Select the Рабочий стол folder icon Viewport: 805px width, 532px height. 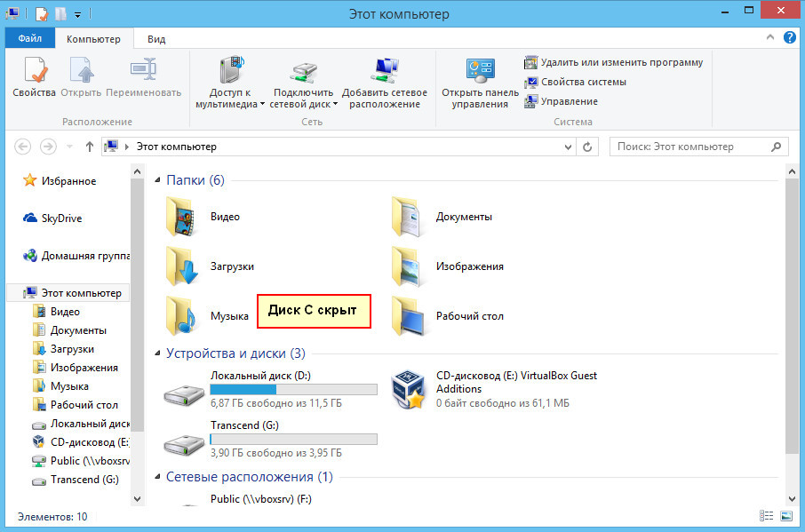tap(407, 316)
